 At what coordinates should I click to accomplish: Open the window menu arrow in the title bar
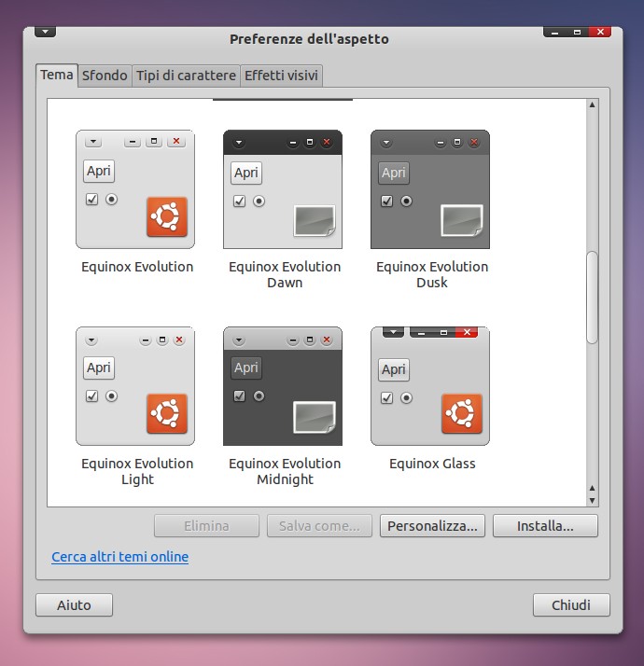pyautogui.click(x=45, y=32)
